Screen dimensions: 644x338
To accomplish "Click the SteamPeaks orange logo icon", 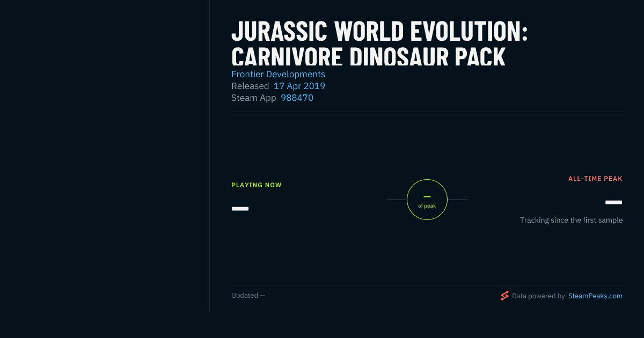I will coord(504,296).
